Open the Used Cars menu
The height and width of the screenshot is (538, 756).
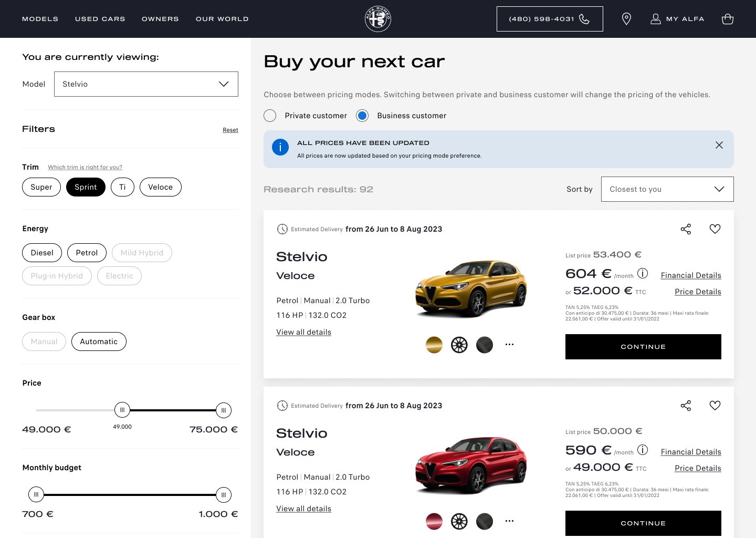(x=100, y=19)
